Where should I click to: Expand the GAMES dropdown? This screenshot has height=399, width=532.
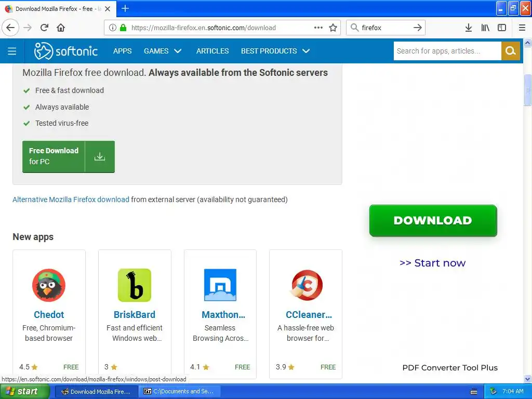point(163,51)
